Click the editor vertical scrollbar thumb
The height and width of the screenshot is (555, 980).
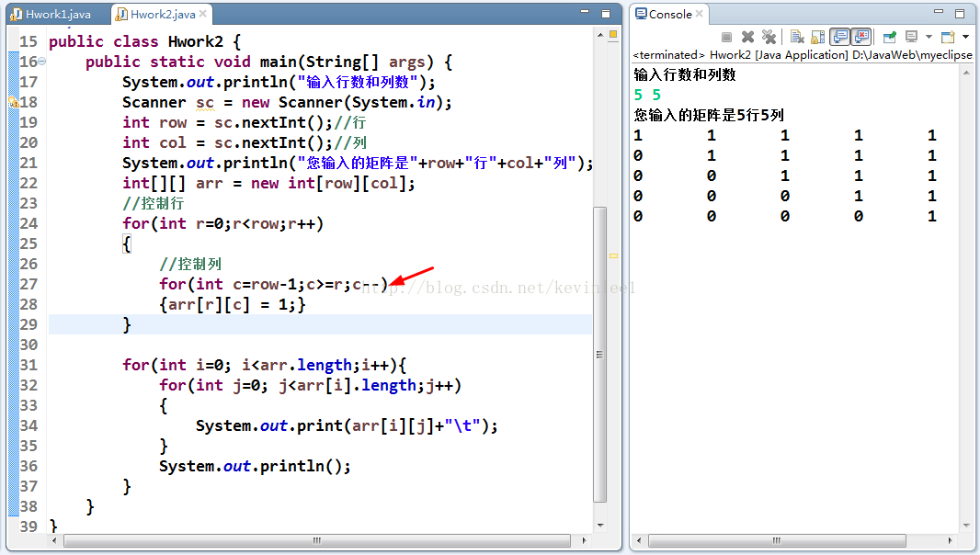[599, 355]
